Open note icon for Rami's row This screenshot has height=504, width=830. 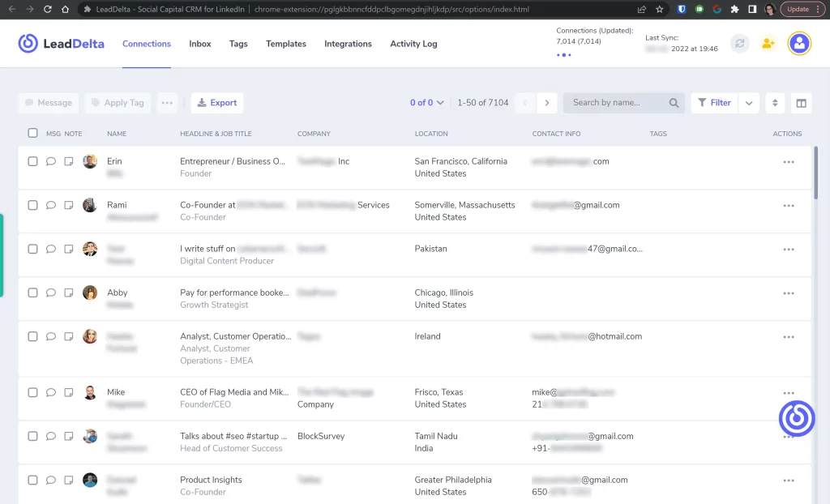click(69, 205)
